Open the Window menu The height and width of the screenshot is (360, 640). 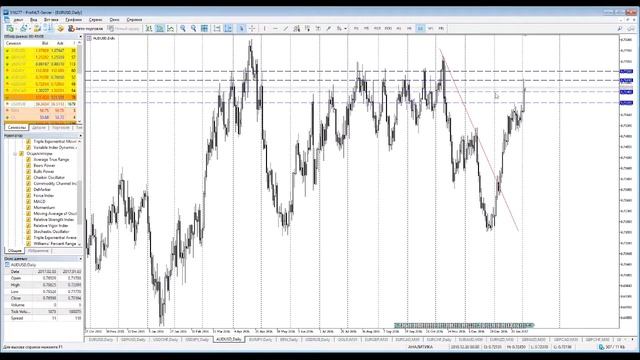point(114,20)
